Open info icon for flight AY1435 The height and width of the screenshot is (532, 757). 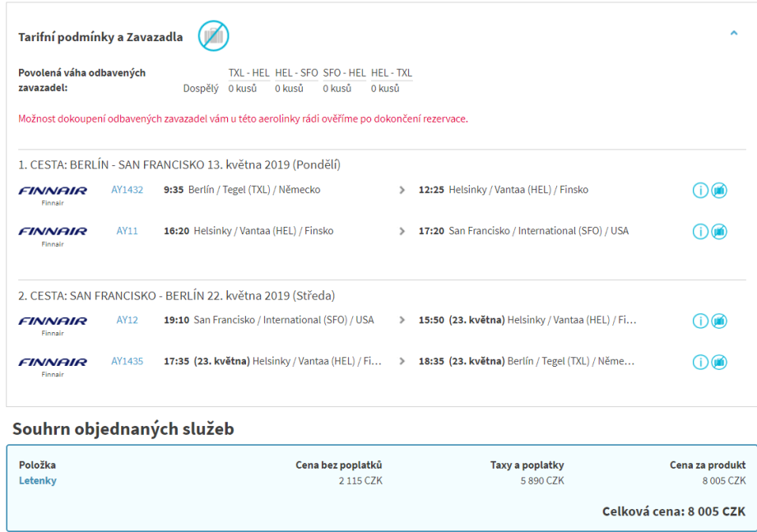tap(700, 362)
